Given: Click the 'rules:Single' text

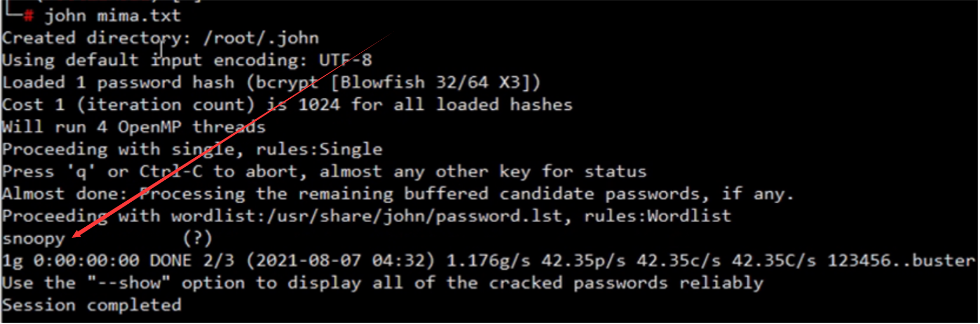Looking at the screenshot, I should coord(319,149).
